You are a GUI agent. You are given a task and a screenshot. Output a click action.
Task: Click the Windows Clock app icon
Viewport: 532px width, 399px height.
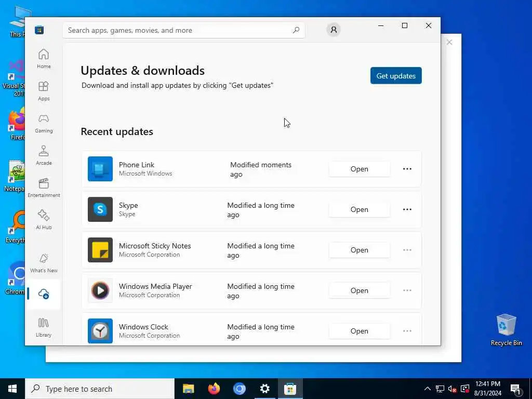tap(100, 331)
